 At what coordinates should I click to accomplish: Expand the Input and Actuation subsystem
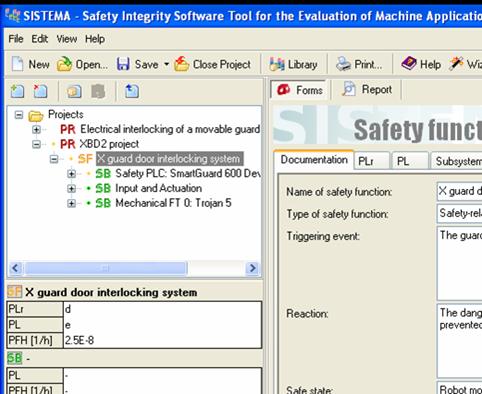pyautogui.click(x=71, y=188)
